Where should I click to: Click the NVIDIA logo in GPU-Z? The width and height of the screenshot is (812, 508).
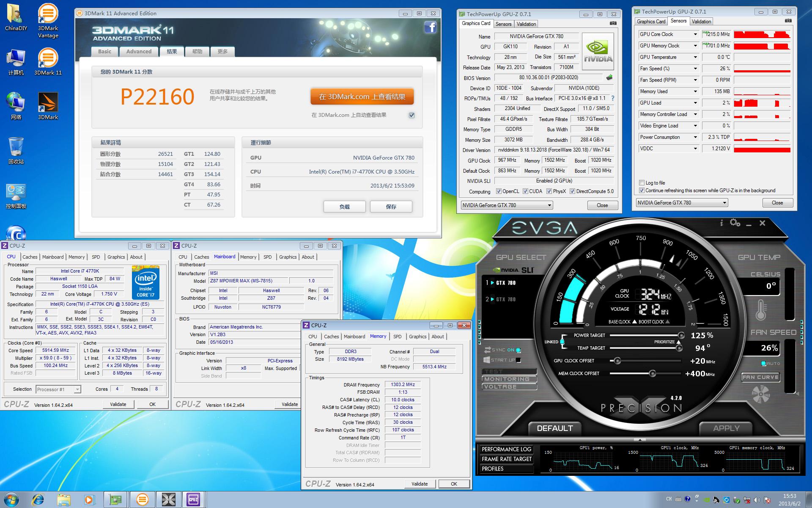tap(598, 52)
